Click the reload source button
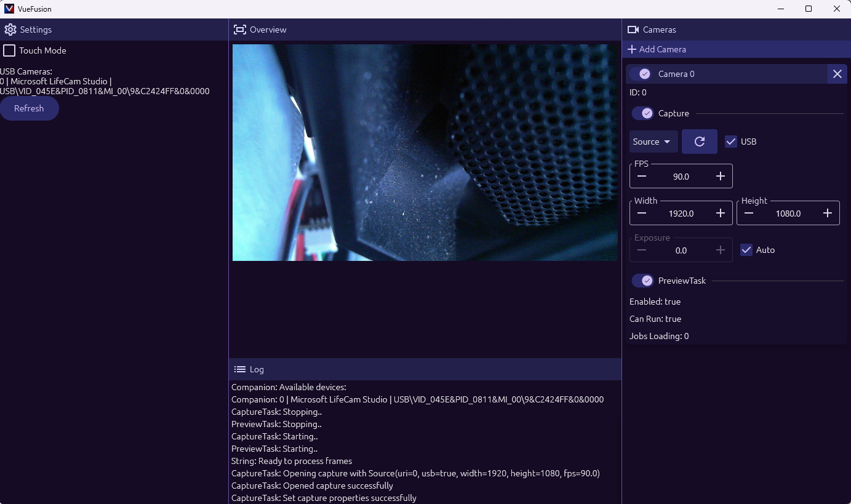851x504 pixels. point(699,142)
